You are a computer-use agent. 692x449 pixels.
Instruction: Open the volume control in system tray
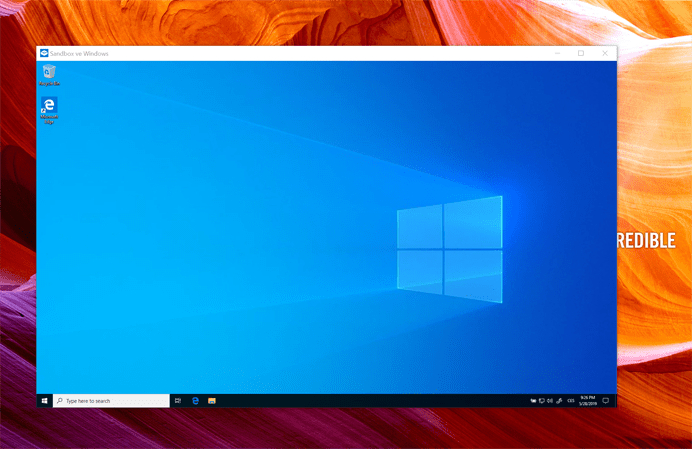pyautogui.click(x=550, y=400)
